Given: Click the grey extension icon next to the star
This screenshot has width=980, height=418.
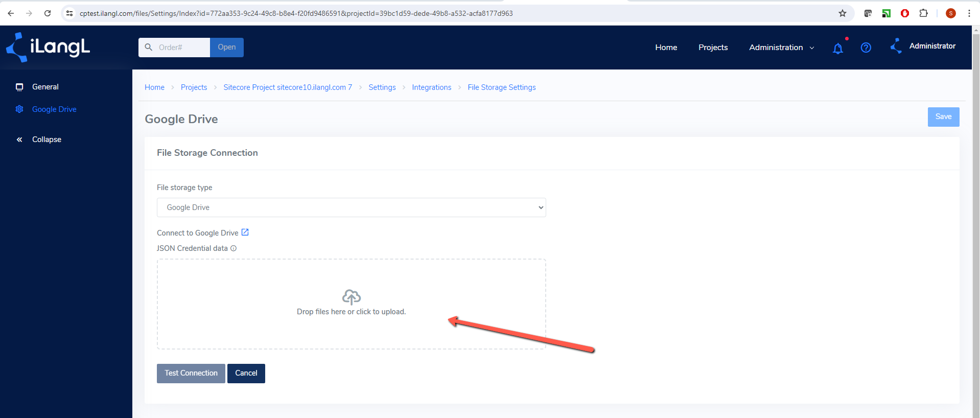Looking at the screenshot, I should coord(868,13).
